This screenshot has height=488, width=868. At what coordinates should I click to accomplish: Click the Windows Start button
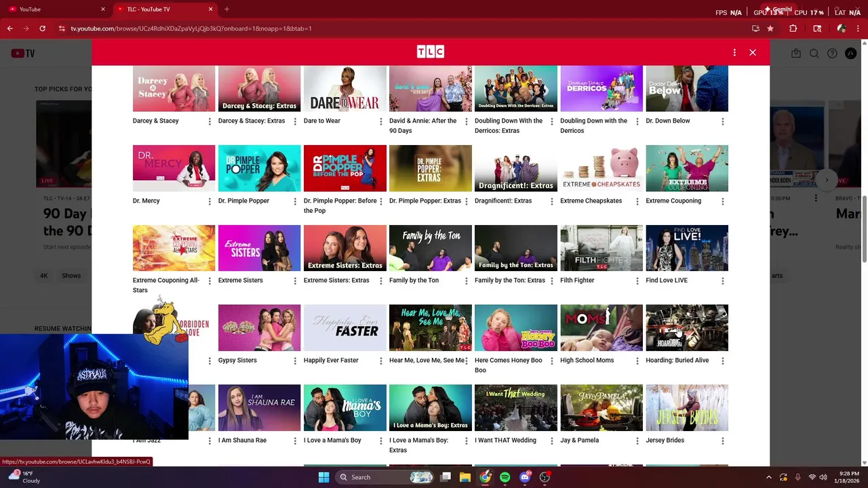[323, 477]
